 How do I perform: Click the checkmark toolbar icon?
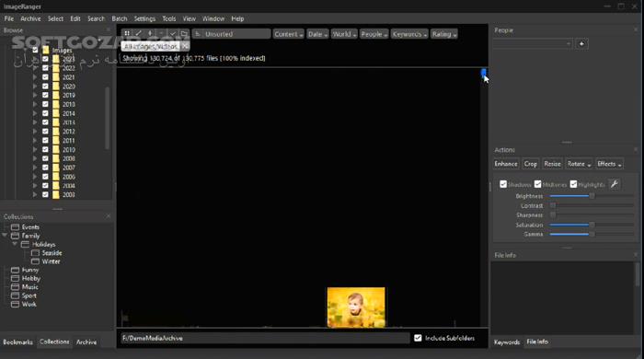click(173, 34)
